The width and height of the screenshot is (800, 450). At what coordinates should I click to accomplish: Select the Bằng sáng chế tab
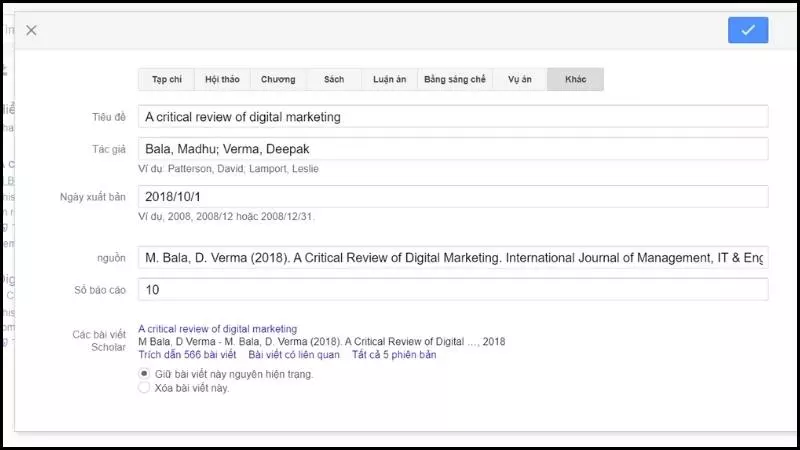455,80
